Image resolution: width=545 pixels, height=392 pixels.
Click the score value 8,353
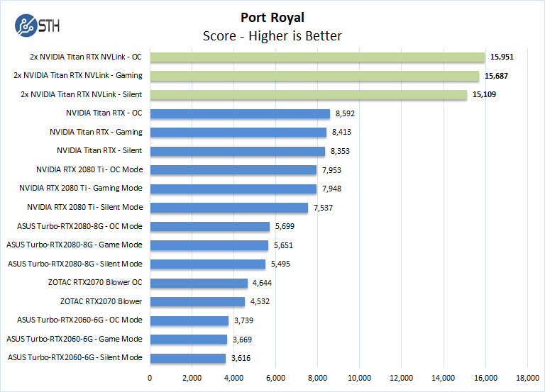pyautogui.click(x=340, y=151)
